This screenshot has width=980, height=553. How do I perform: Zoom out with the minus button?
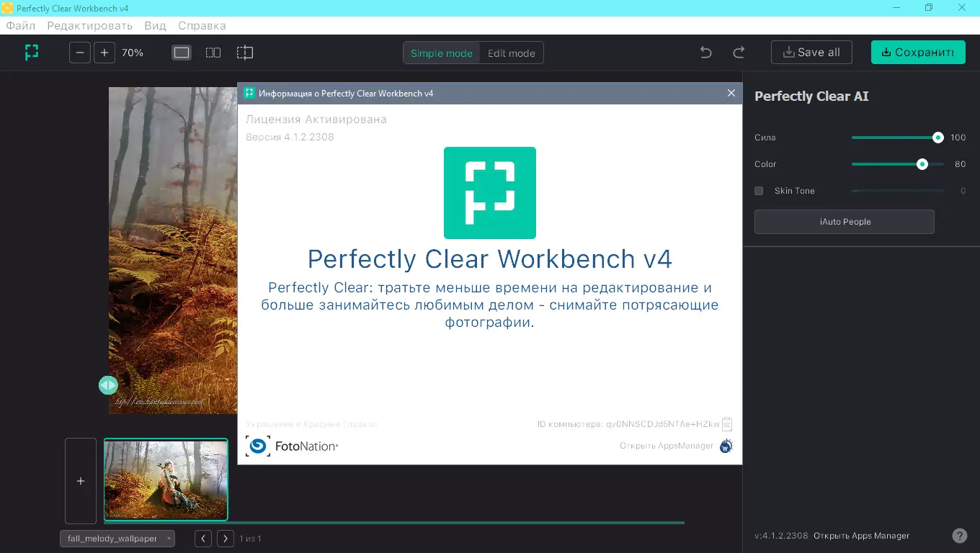(80, 53)
